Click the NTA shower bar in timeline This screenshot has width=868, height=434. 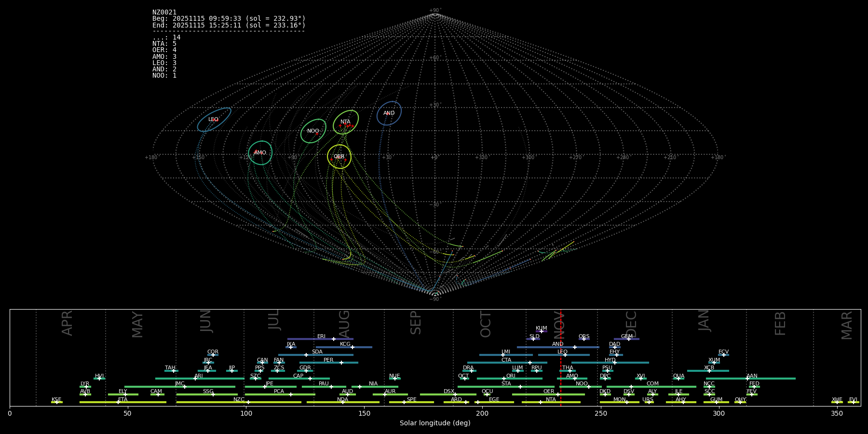(x=551, y=402)
